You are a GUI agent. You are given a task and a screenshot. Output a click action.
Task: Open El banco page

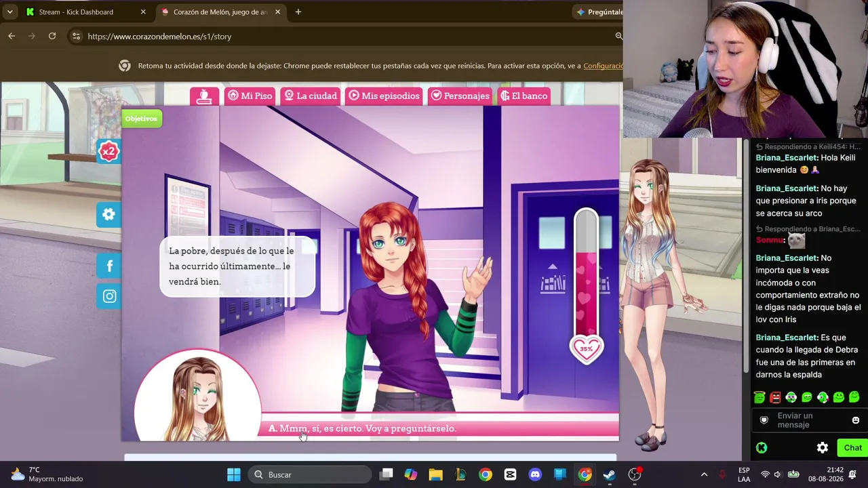[x=524, y=96]
